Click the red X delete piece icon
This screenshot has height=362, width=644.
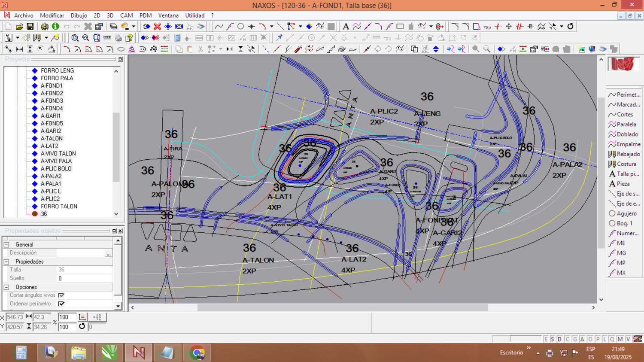point(158,27)
